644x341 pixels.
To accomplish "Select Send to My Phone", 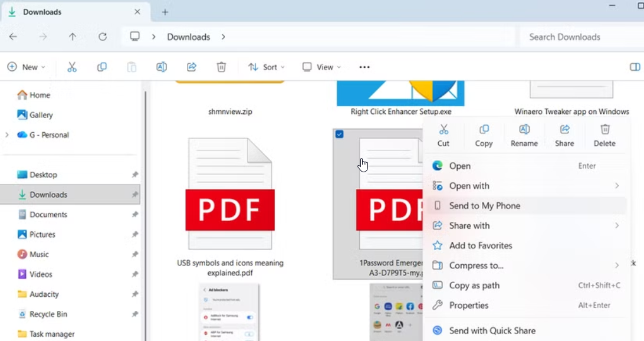I will [484, 206].
